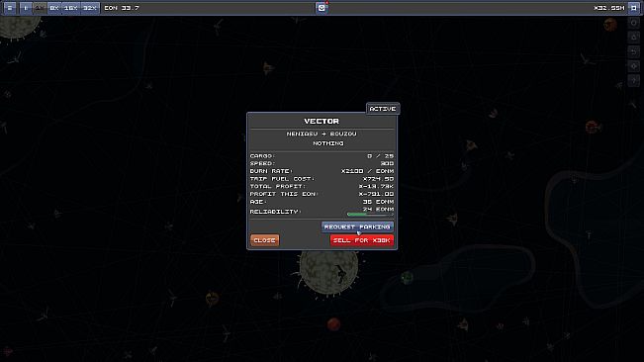Viewport: 644px width, 362px height.
Task: Select the 4x speed button
Action: coord(40,8)
